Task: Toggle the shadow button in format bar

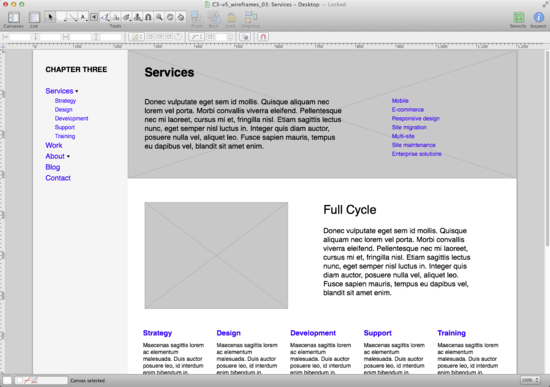Action: (245, 37)
